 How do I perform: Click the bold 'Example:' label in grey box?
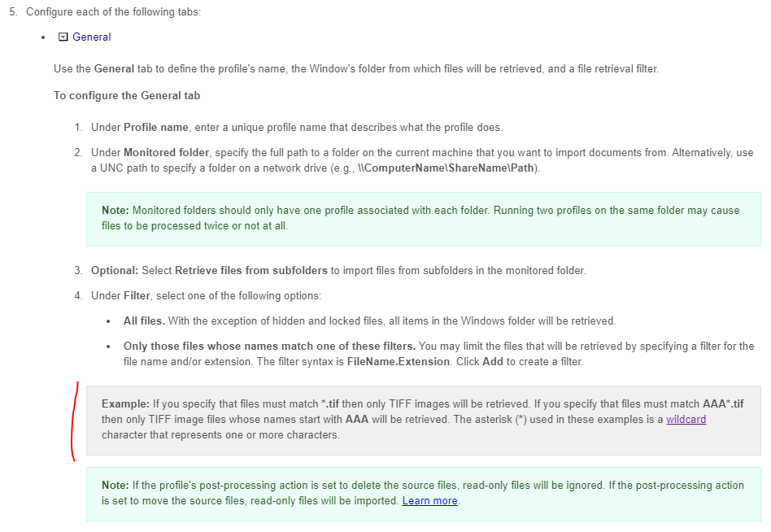(125, 404)
